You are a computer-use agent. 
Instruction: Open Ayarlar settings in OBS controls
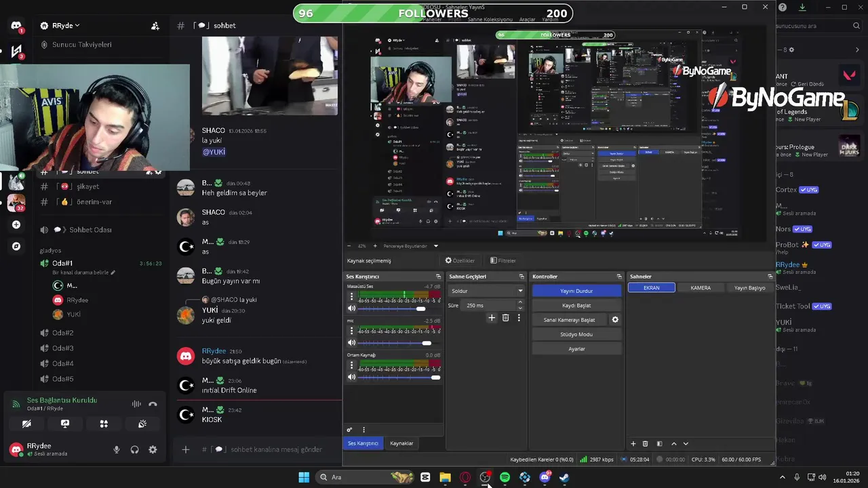tap(576, 349)
